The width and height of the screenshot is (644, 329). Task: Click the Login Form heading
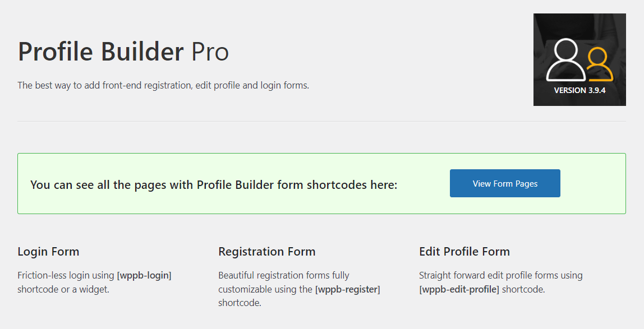pos(48,252)
